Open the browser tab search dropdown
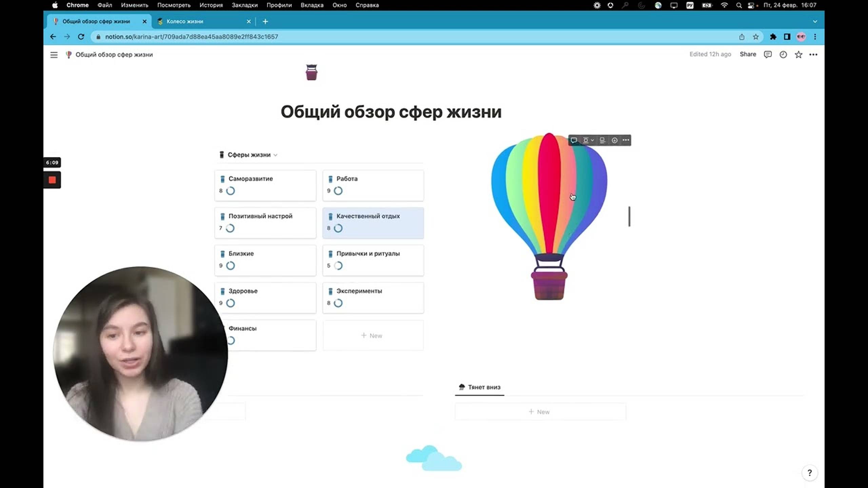This screenshot has width=868, height=488. tap(815, 21)
